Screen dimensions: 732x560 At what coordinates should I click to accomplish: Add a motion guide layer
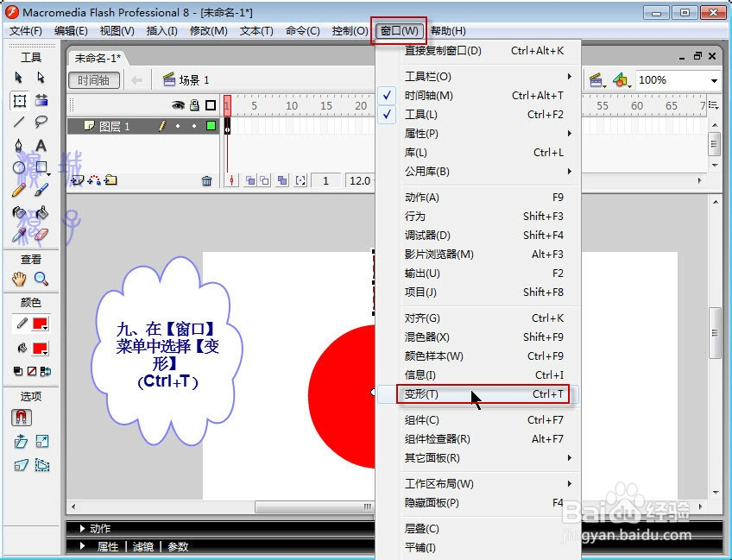point(94,179)
